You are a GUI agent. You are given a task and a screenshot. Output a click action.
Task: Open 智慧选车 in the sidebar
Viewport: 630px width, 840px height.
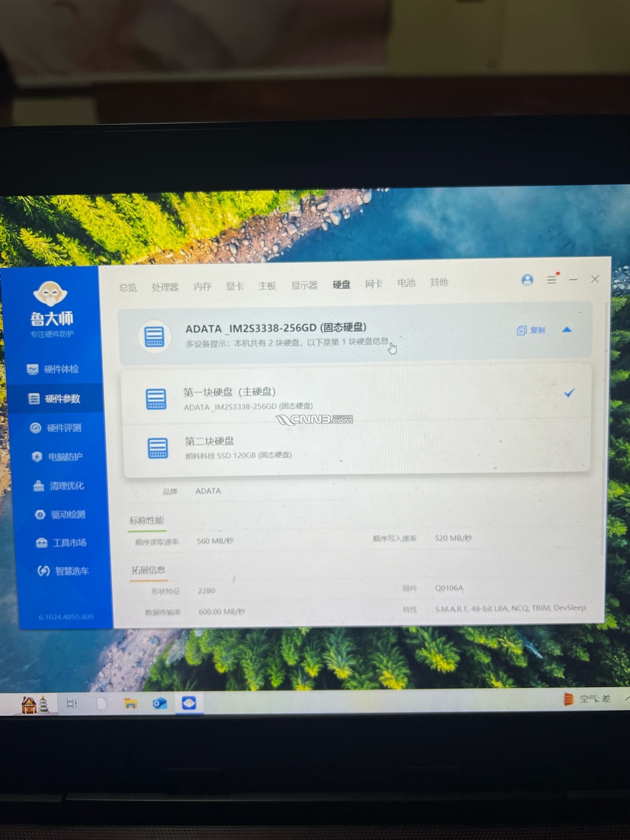pyautogui.click(x=63, y=571)
